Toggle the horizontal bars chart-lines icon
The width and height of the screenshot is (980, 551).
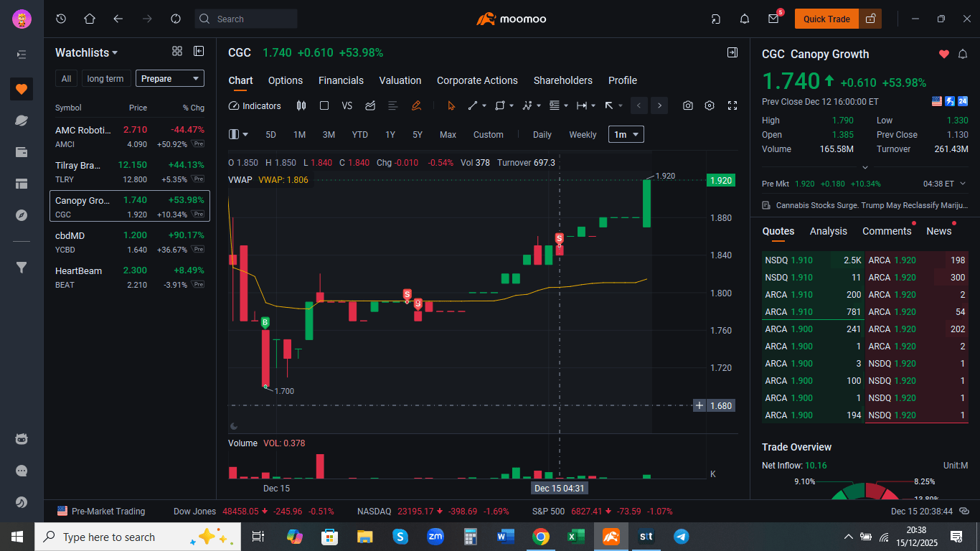pyautogui.click(x=392, y=105)
